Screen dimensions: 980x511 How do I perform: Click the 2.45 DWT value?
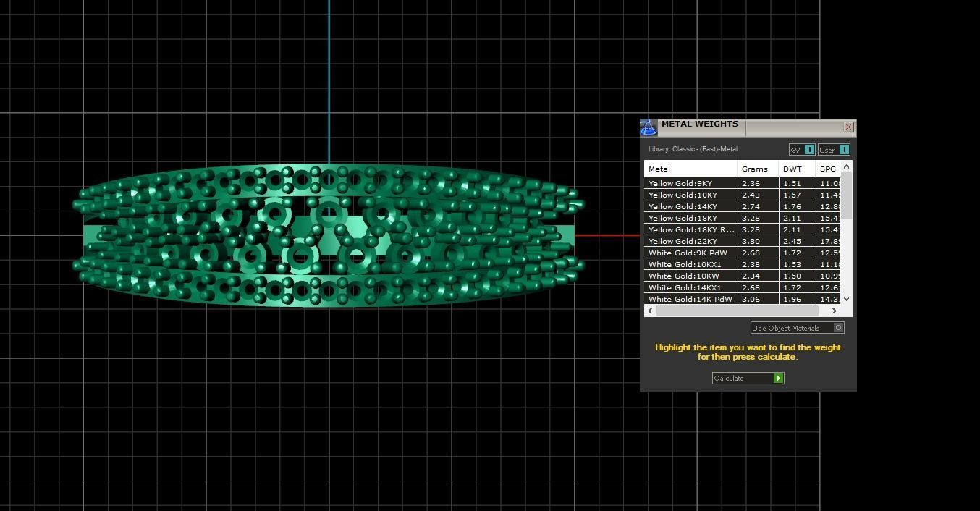[x=792, y=241]
